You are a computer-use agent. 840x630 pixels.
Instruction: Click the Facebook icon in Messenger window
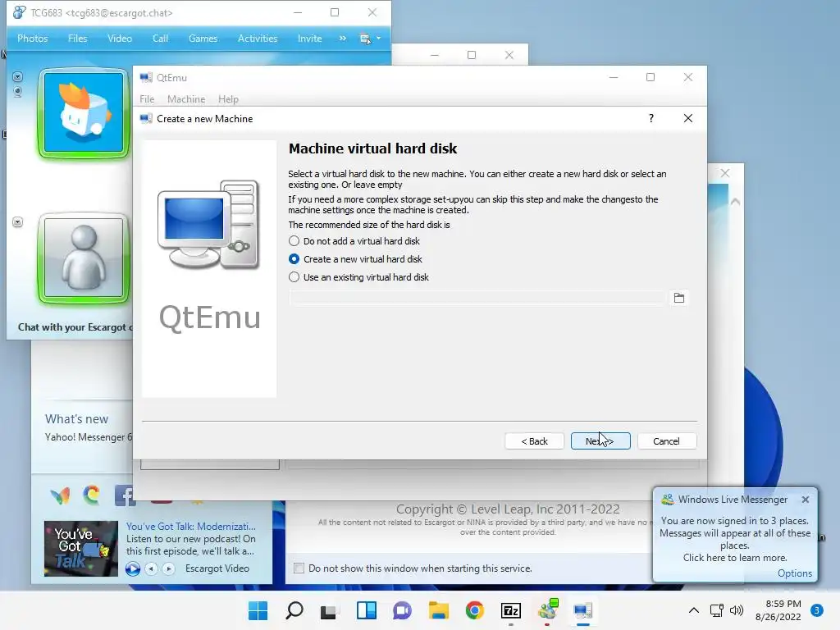tap(125, 495)
